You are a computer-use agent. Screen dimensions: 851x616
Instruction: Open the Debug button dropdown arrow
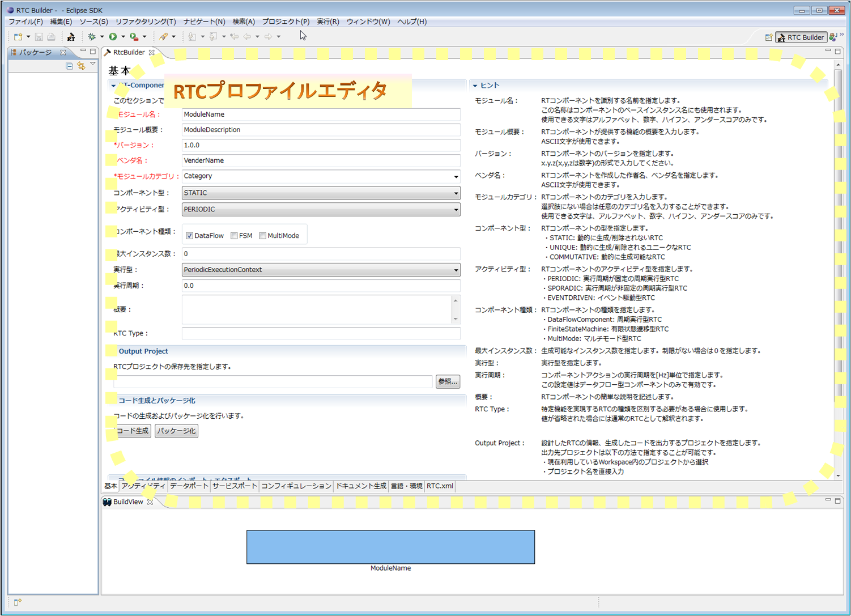[x=102, y=37]
